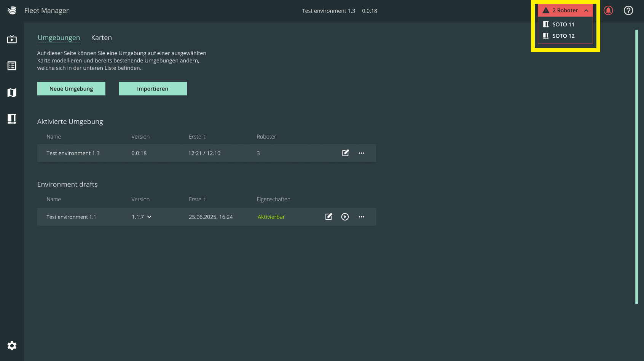Switch to the Karten tab
Image resolution: width=644 pixels, height=361 pixels.
point(101,38)
